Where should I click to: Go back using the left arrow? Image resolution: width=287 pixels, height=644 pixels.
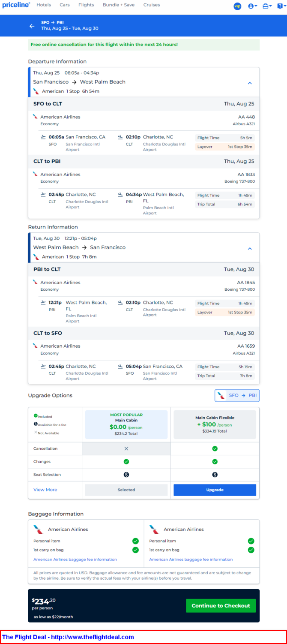tap(32, 26)
